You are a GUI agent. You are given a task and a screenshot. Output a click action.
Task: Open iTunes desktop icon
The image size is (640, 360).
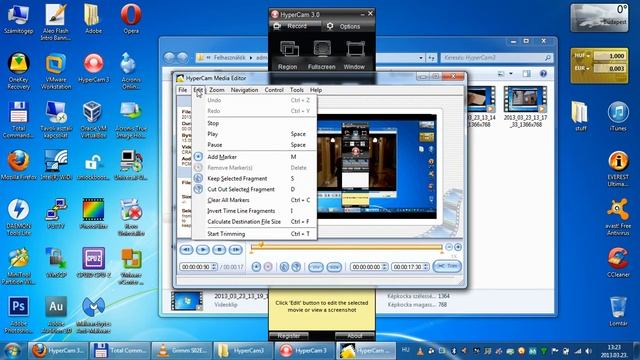point(618,116)
